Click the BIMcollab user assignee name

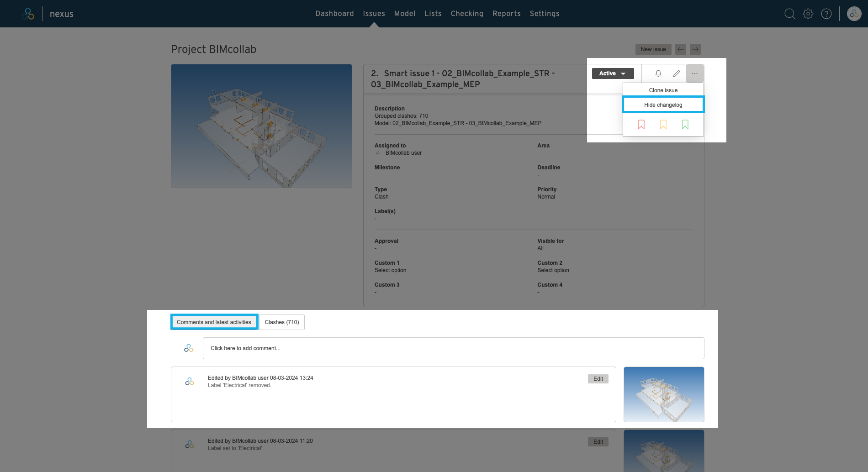click(403, 153)
